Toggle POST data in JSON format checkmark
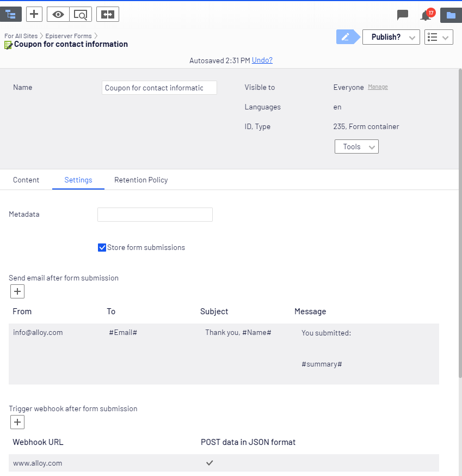 tap(210, 462)
